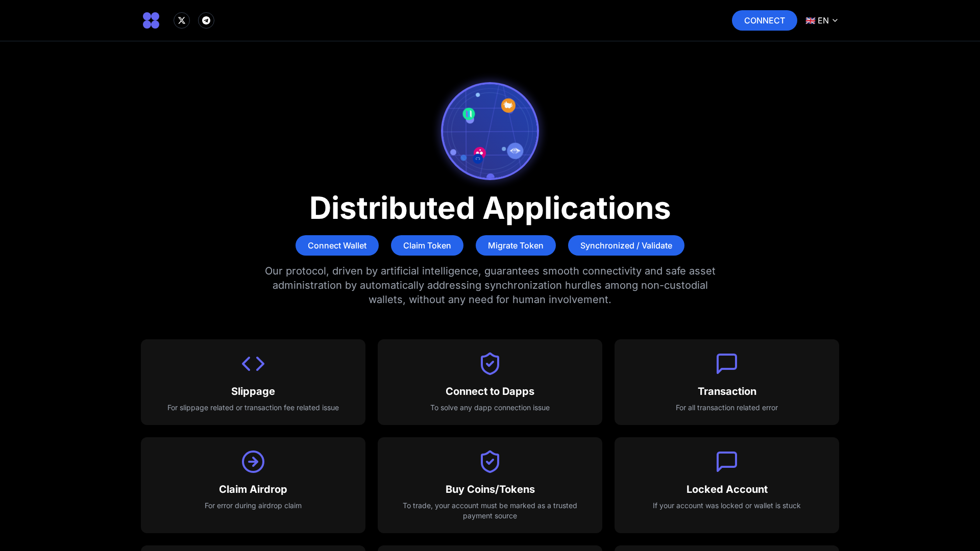Click the Slippage code brackets icon
Viewport: 980px width, 551px height.
[253, 364]
